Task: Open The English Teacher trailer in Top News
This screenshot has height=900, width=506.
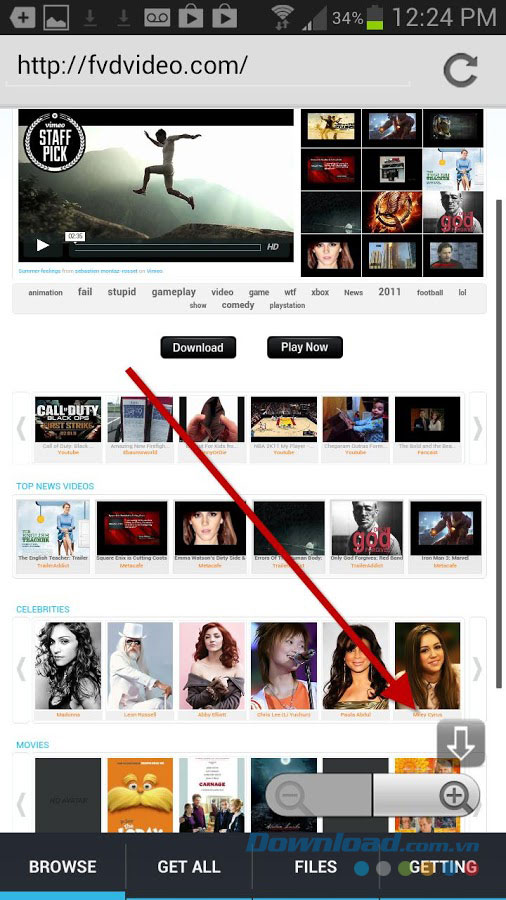Action: coord(53,528)
